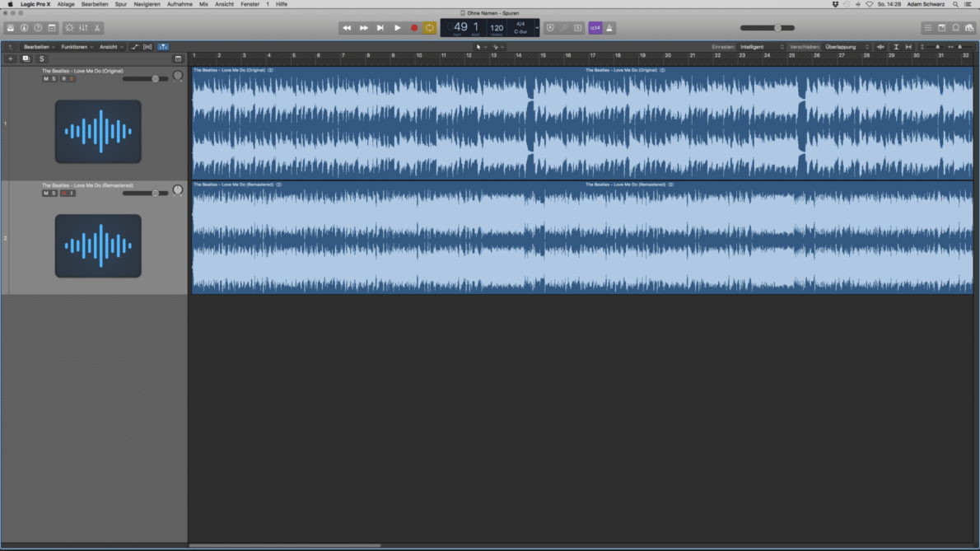Viewport: 980px width, 551px height.
Task: Open the Einrasten Intelligent dropdown
Action: pyautogui.click(x=761, y=47)
